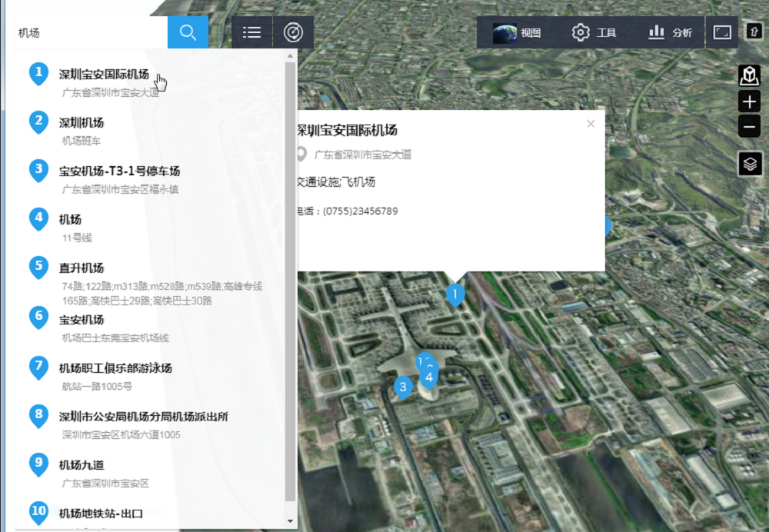769x532 pixels.
Task: Open the 分析 analysis menu
Action: (670, 32)
